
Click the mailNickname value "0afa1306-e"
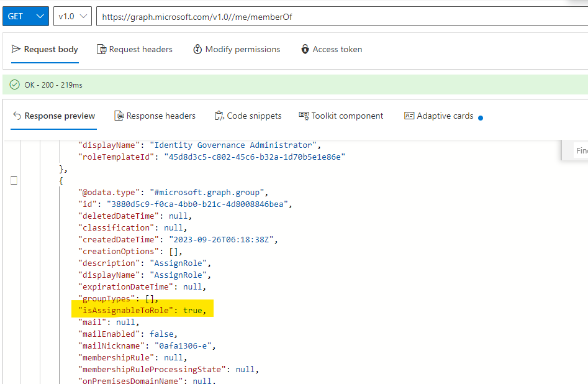pos(183,346)
